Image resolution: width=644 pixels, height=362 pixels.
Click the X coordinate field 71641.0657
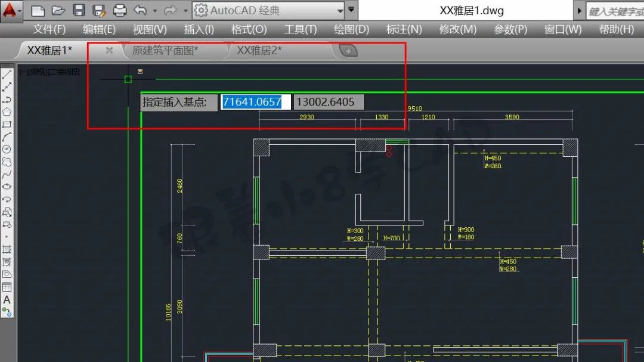(255, 102)
